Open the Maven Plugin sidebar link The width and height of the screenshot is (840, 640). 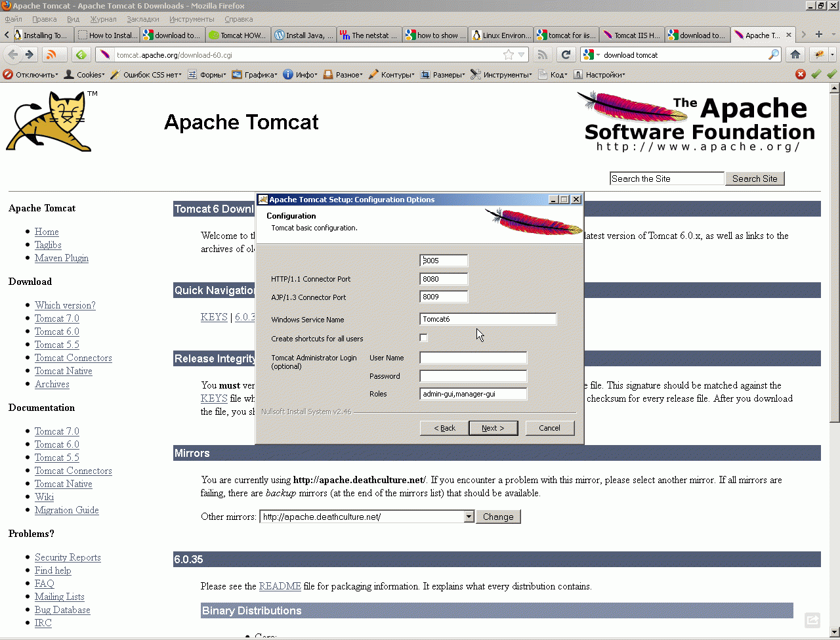click(62, 258)
